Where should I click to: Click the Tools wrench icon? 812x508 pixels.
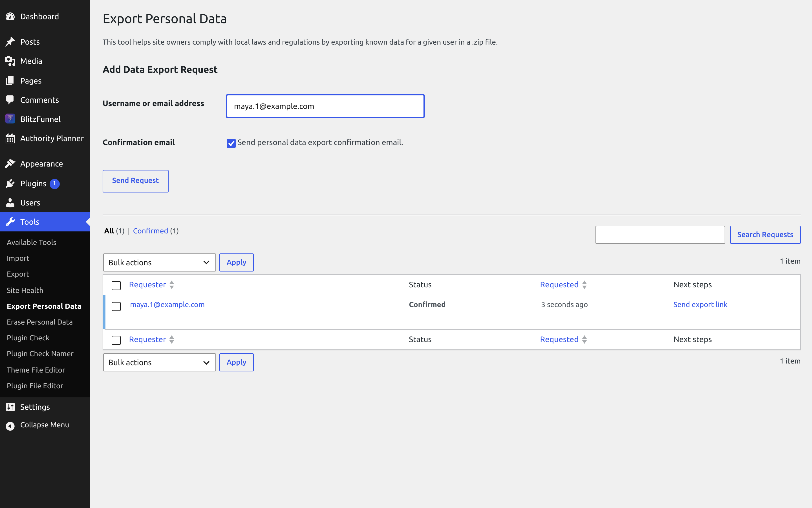[10, 222]
